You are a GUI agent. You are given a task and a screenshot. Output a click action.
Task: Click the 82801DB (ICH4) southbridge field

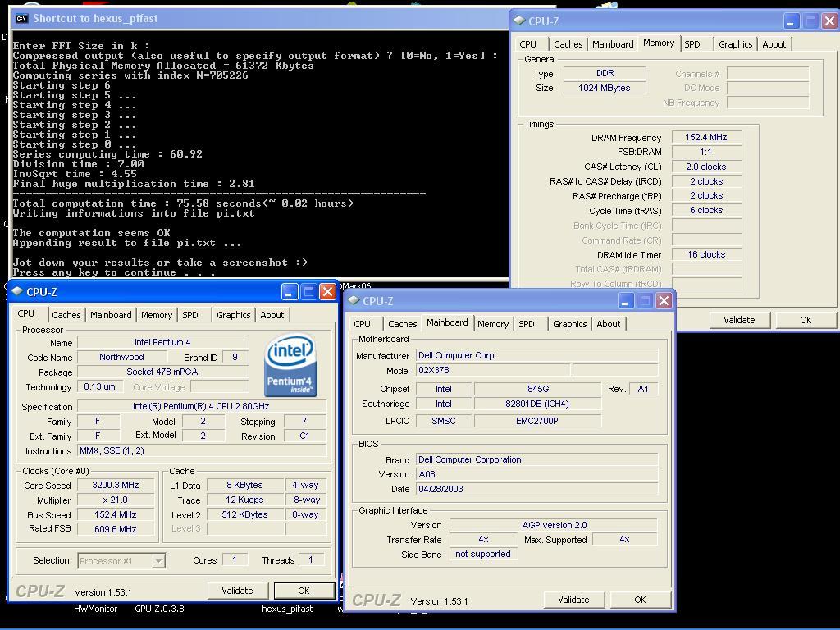click(537, 404)
